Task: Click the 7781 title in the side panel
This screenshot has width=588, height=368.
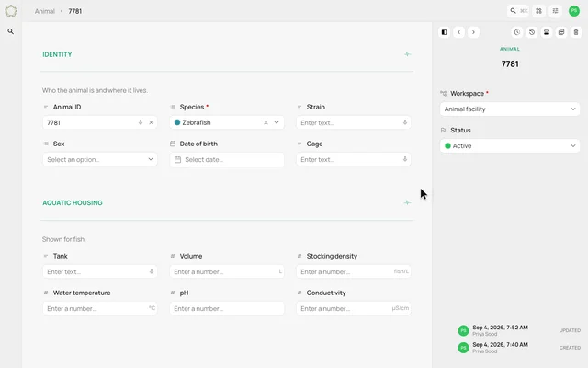Action: [510, 64]
